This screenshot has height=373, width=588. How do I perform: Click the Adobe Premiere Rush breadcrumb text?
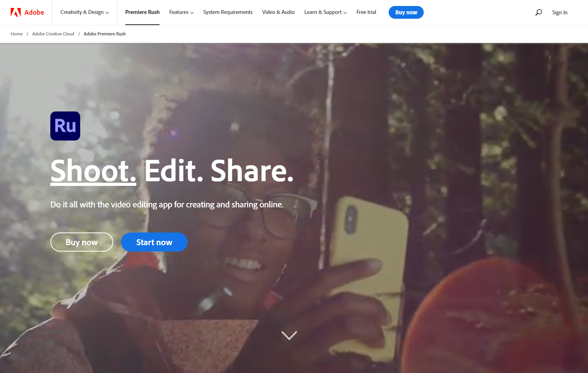click(x=105, y=34)
